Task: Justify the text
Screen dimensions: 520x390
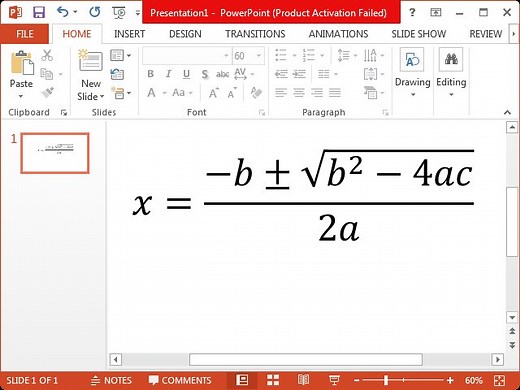Action: [x=335, y=93]
